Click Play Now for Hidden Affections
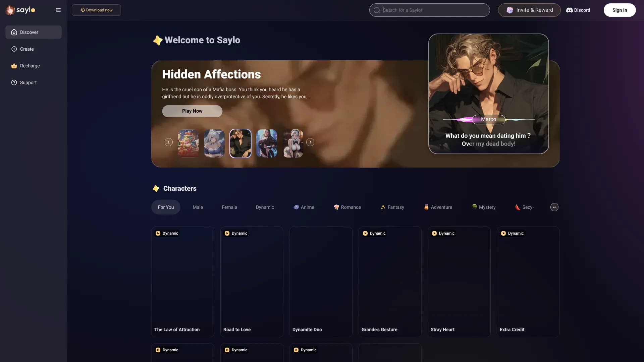644x362 pixels. click(192, 111)
